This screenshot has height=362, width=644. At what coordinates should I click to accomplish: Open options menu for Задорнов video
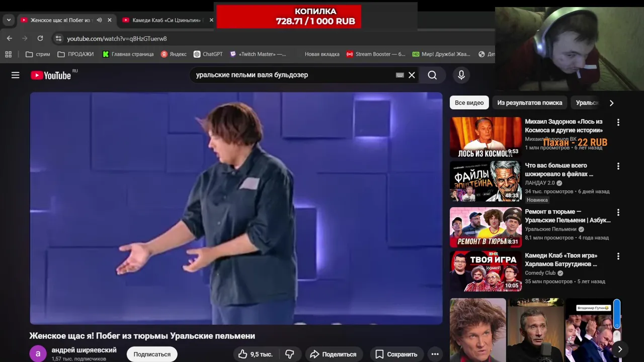(618, 122)
